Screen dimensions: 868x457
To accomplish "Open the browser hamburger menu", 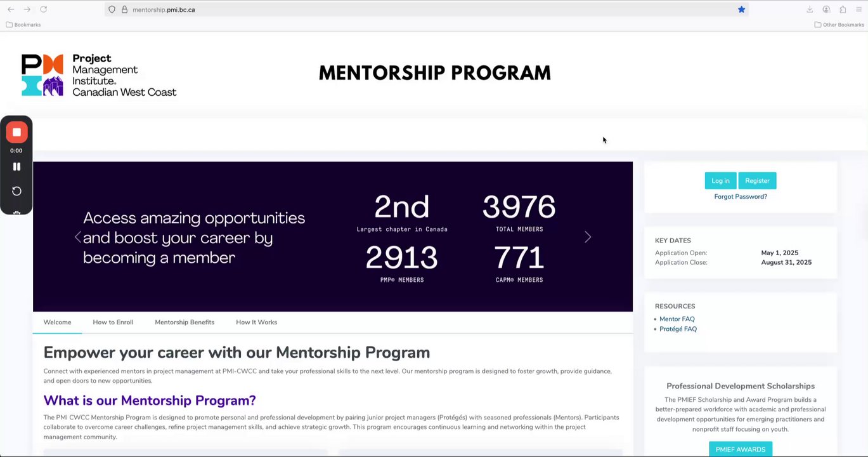I will click(x=859, y=10).
